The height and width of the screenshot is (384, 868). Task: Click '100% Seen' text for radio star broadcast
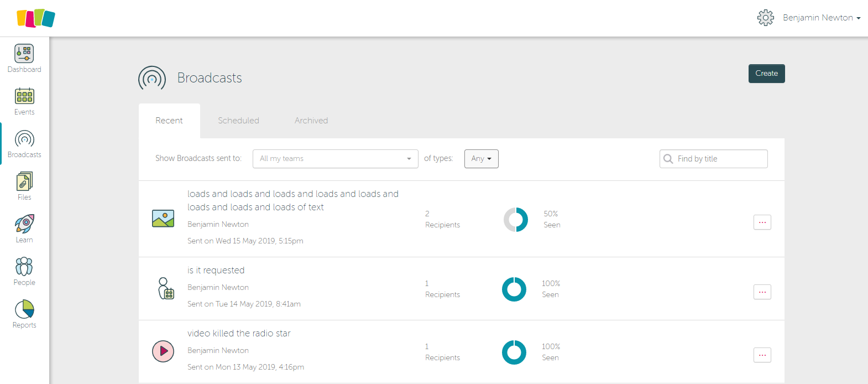click(x=551, y=352)
